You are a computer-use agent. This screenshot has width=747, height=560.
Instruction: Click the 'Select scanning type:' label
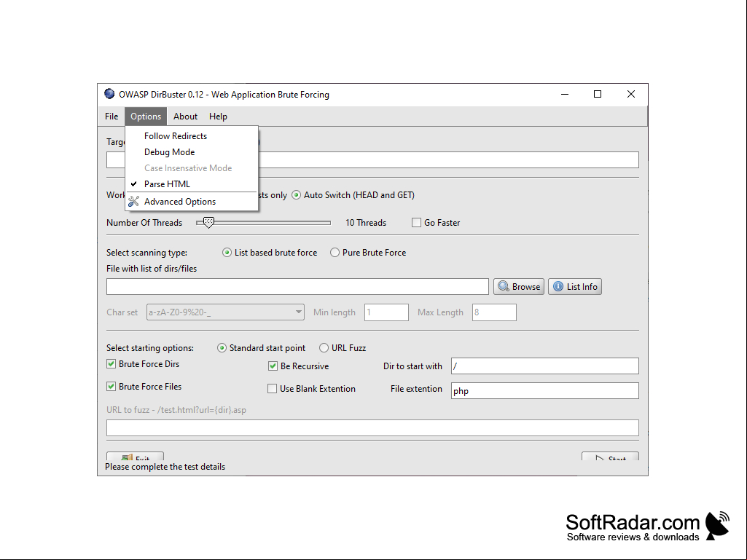pos(146,253)
